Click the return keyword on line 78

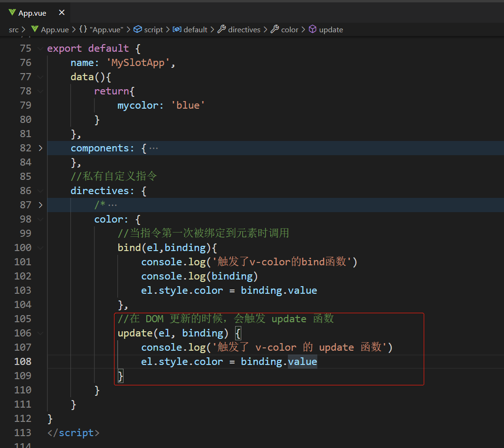pos(112,91)
